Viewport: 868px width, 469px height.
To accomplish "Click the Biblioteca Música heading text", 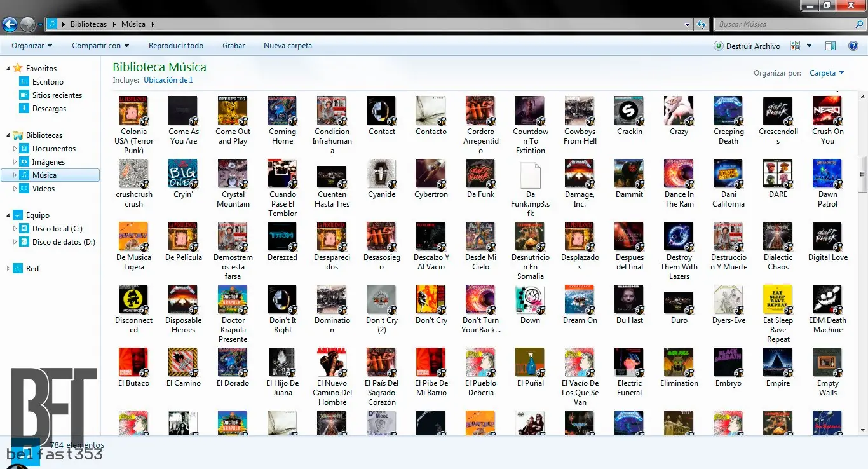I will pyautogui.click(x=159, y=67).
